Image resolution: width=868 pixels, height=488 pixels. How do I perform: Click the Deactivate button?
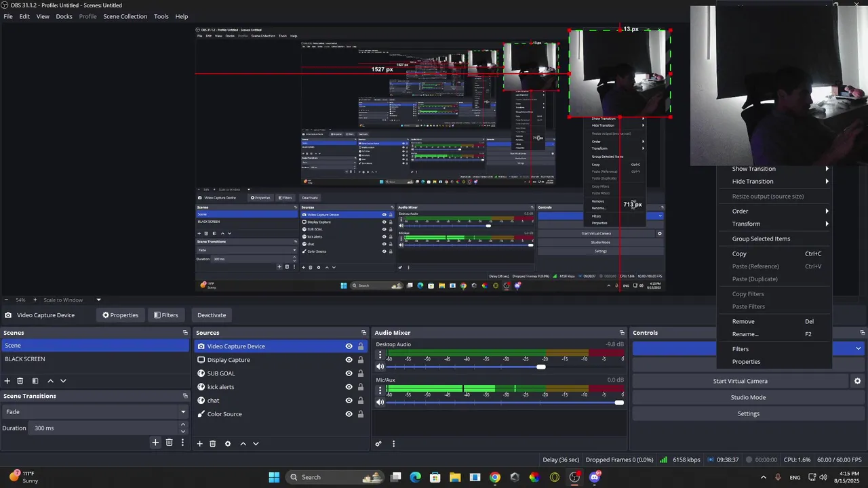pyautogui.click(x=212, y=315)
